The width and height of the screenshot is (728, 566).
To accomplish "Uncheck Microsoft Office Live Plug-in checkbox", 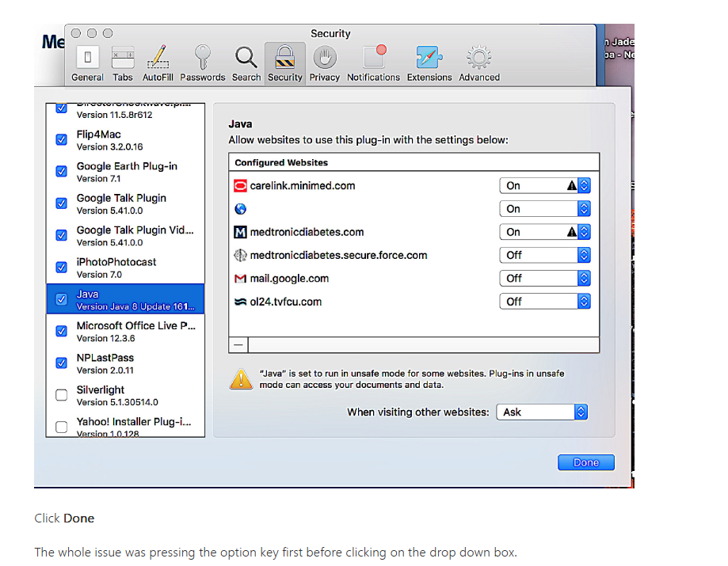I will [x=61, y=331].
